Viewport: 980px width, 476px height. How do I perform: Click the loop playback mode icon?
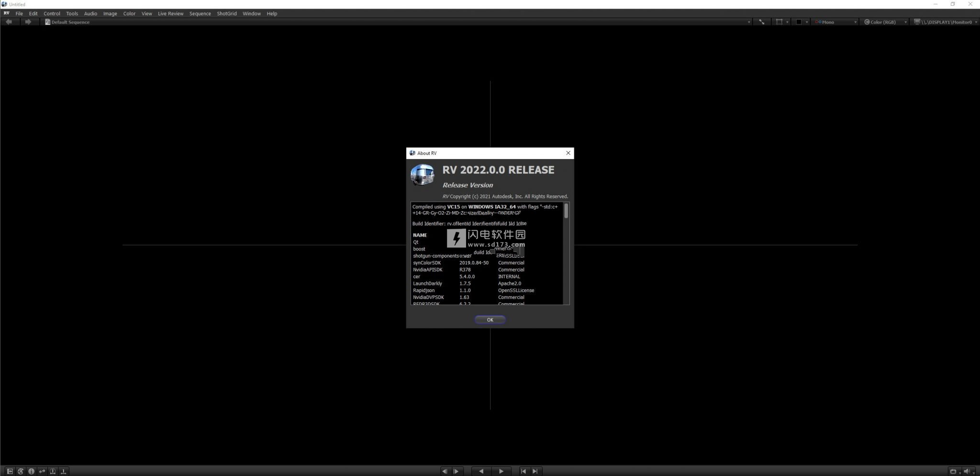click(x=953, y=471)
